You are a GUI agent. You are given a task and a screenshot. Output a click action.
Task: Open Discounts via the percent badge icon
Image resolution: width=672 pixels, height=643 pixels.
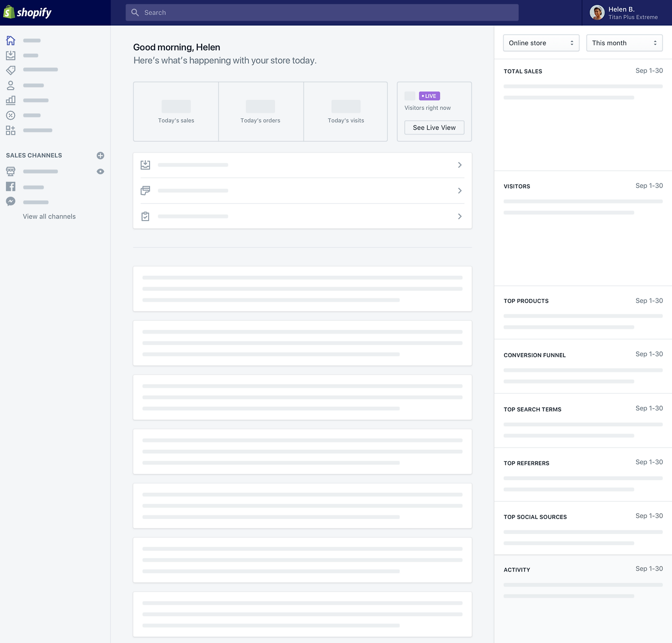pyautogui.click(x=10, y=115)
